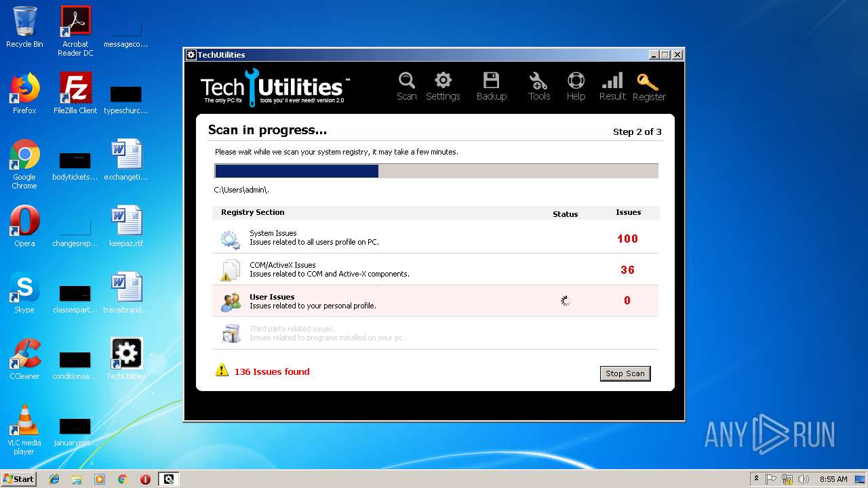Click the 136 Issues found text
This screenshot has width=868, height=488.
pyautogui.click(x=272, y=371)
